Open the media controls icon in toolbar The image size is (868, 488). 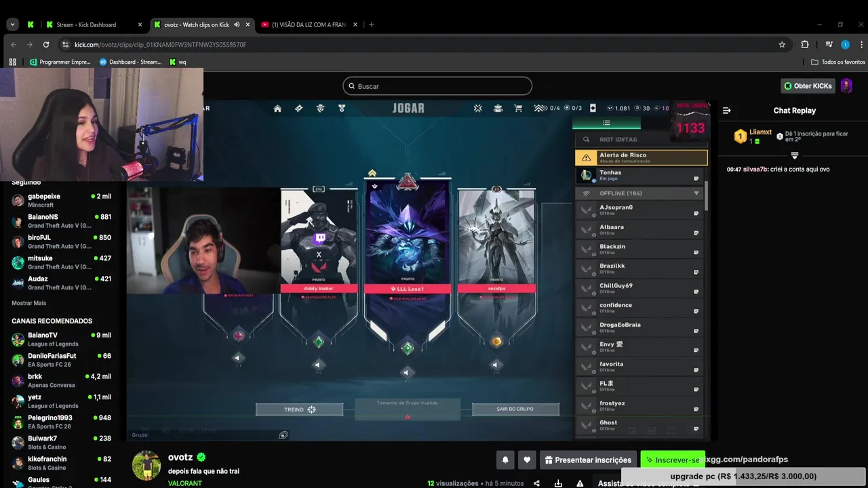pos(829,45)
